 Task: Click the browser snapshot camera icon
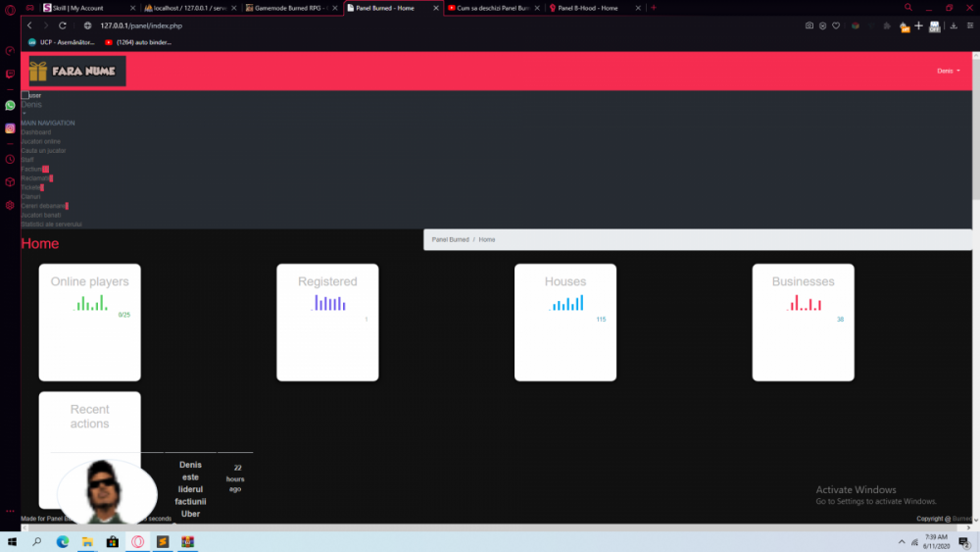coord(808,25)
